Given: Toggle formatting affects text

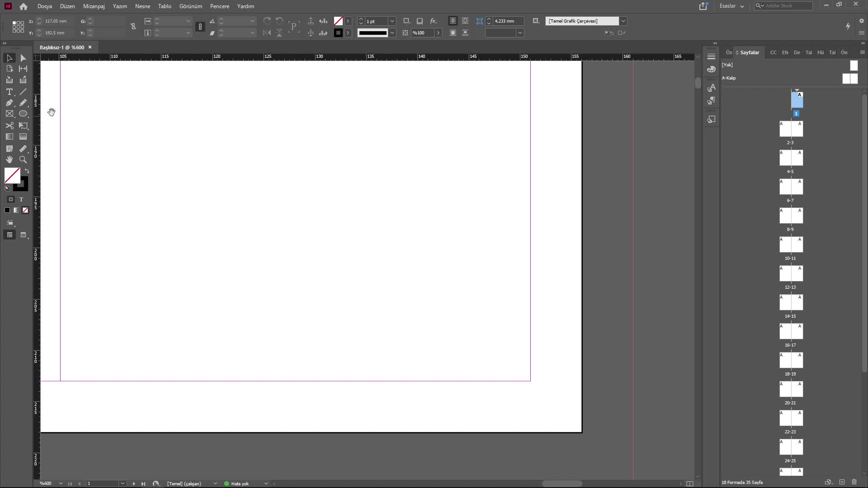Looking at the screenshot, I should 21,199.
